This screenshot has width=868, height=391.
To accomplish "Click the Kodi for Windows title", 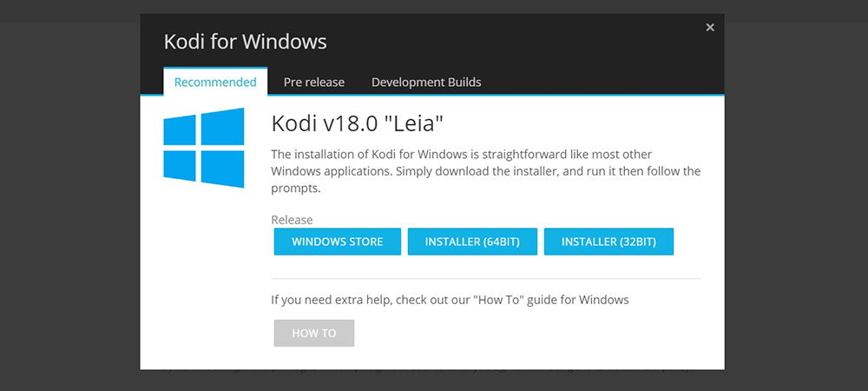I will 246,42.
